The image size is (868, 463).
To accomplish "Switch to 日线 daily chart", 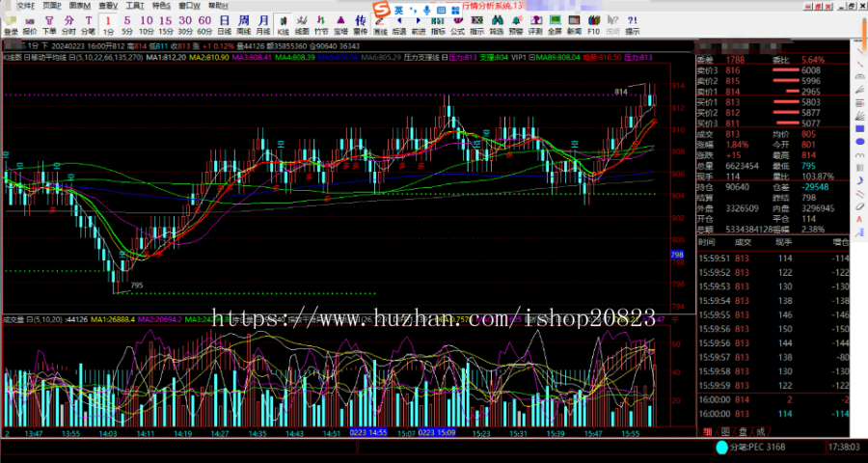I will 224,25.
